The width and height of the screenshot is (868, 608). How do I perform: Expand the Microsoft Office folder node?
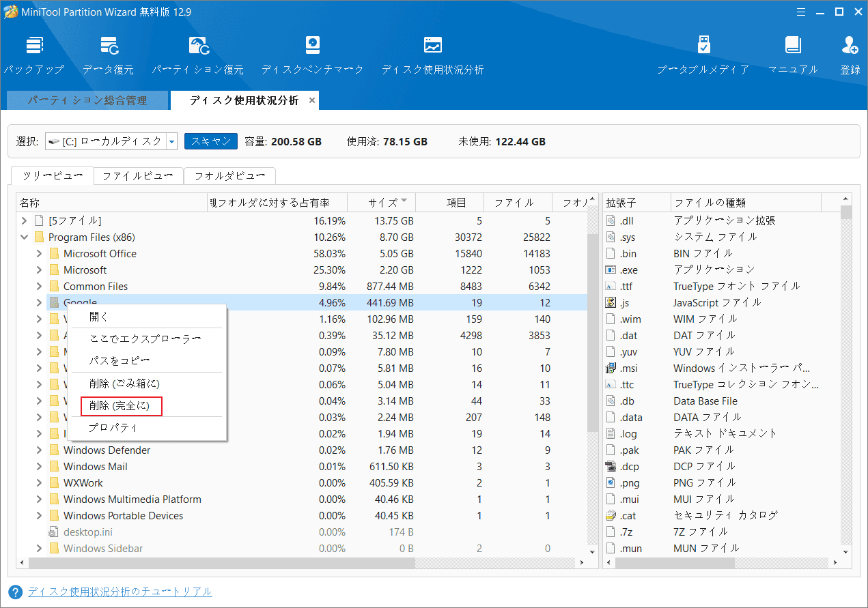coord(40,253)
